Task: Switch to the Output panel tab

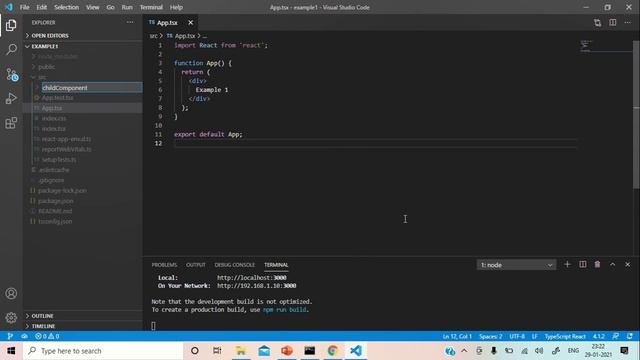Action: (x=196, y=265)
